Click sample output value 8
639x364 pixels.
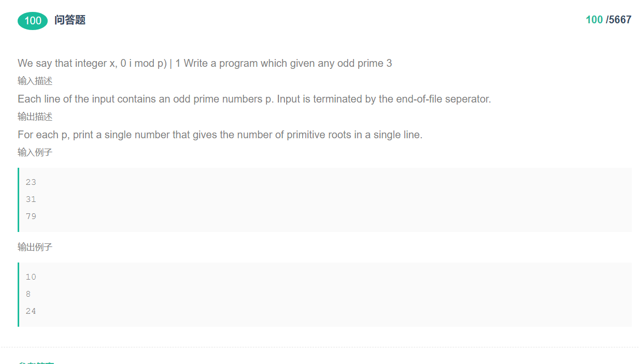coord(28,294)
